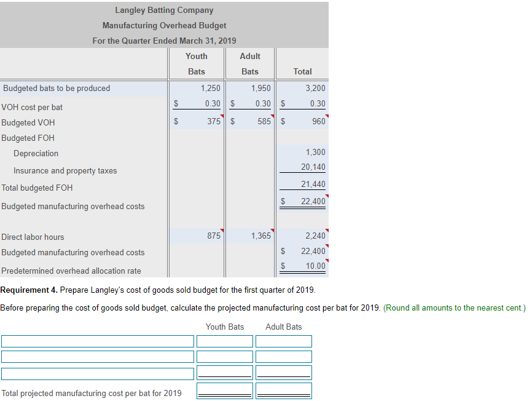
Task: Click the Requirement 4 heading text
Action: click(x=29, y=290)
